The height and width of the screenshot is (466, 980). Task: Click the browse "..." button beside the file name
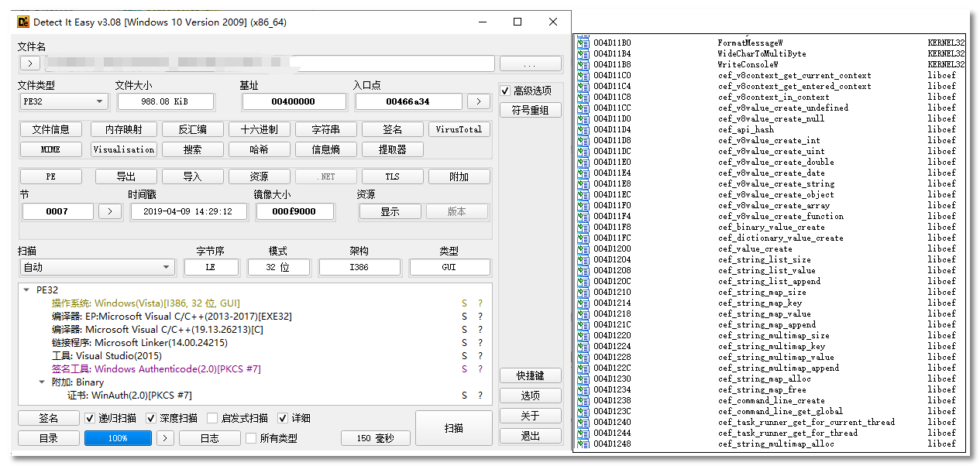[x=530, y=63]
